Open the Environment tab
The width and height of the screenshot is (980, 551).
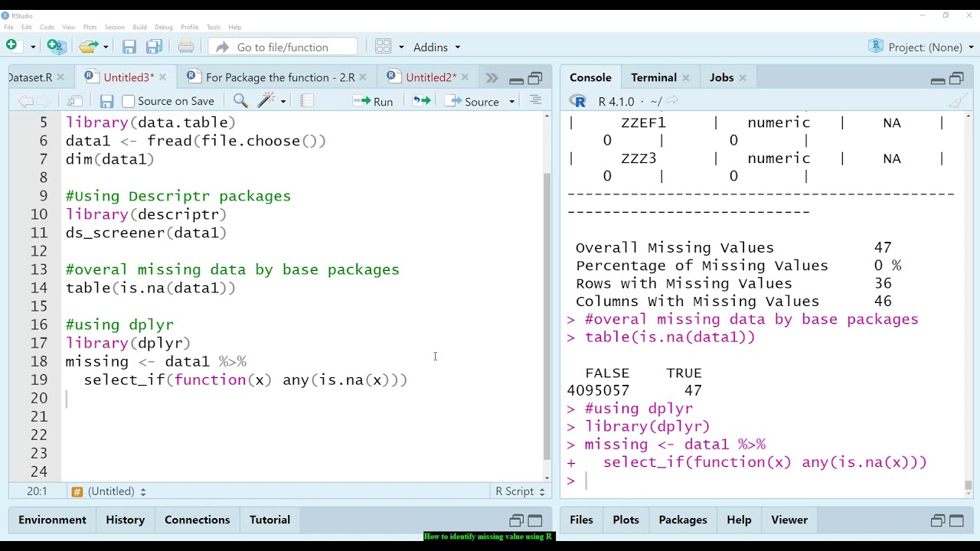pyautogui.click(x=52, y=520)
